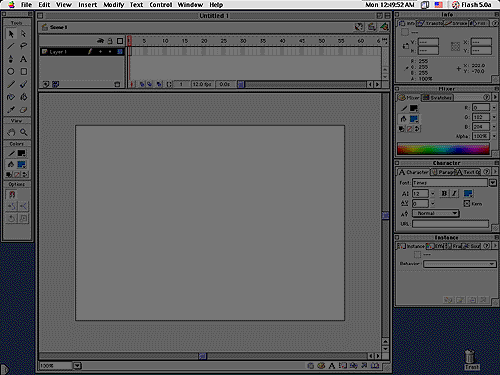
Task: Toggle Show All Layers as Outlines
Action: 120,41
